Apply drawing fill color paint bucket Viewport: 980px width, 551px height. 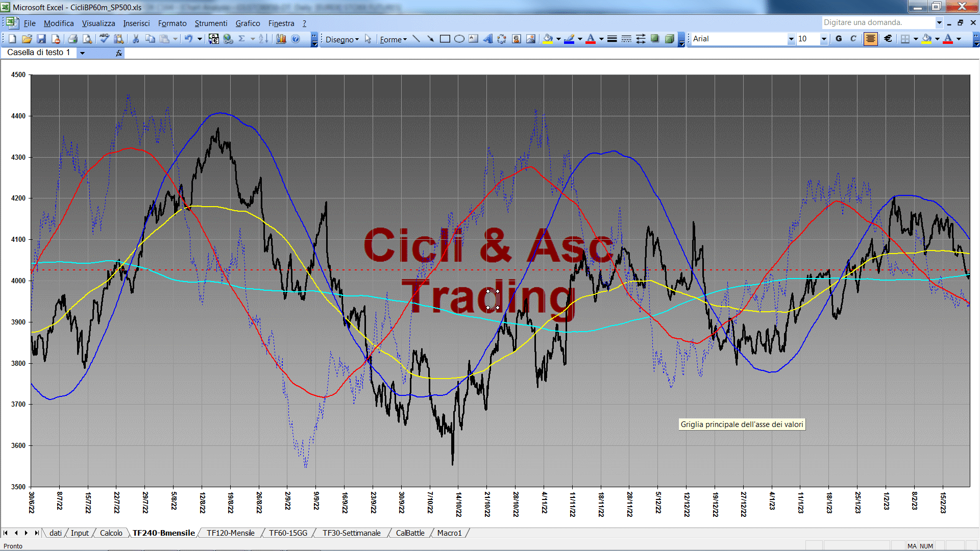click(x=548, y=39)
